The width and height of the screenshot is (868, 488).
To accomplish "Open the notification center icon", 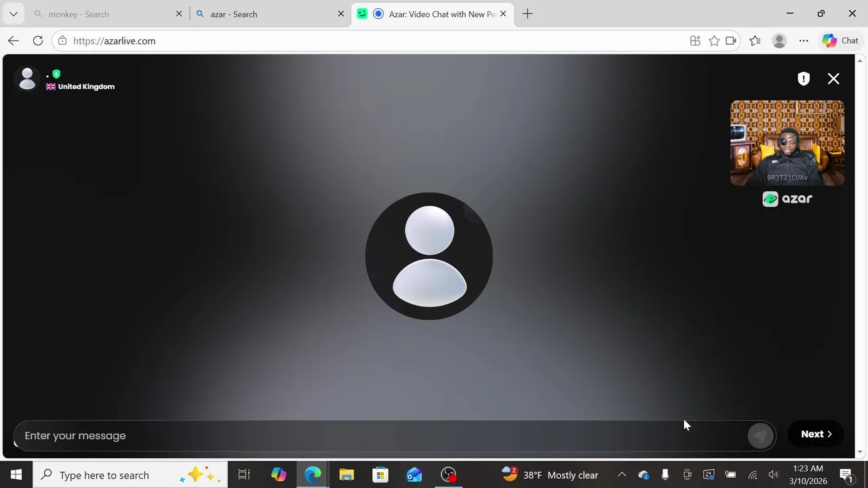I will point(846,475).
